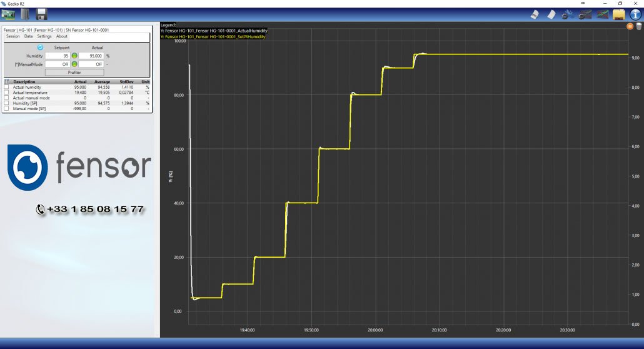Check the Humidity [SP] row checkbox
This screenshot has width=644, height=349.
[x=6, y=103]
